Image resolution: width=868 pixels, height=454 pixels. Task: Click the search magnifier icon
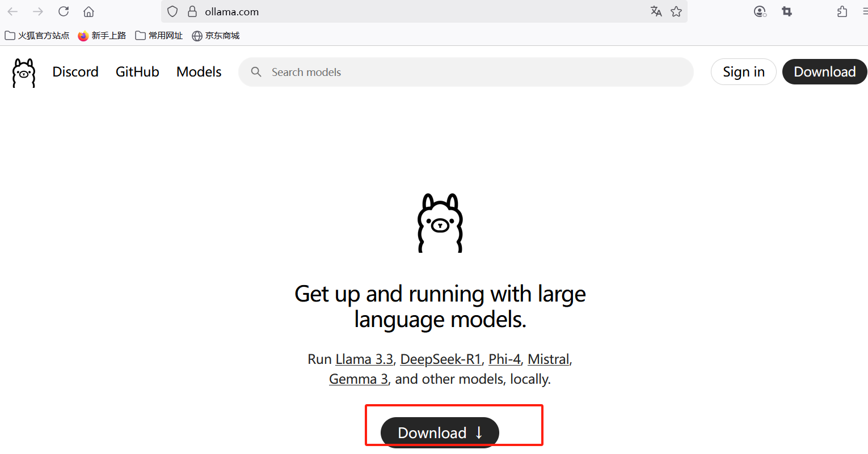(x=256, y=72)
